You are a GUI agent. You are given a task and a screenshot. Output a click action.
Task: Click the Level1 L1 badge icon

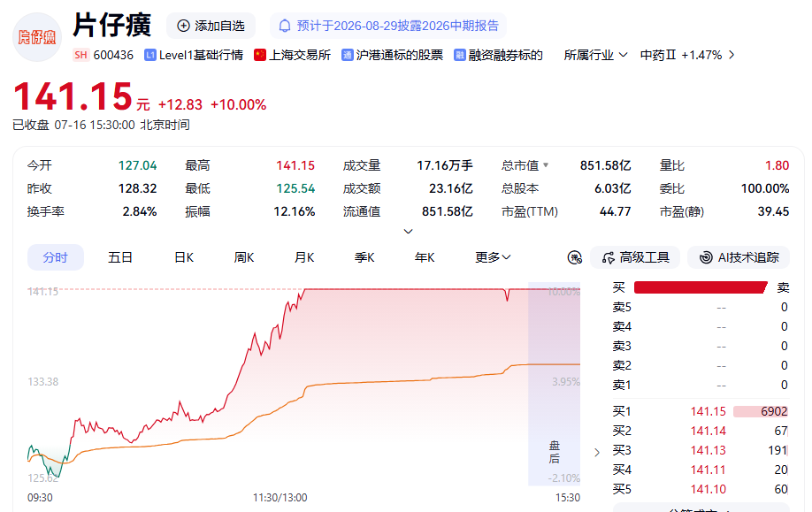[150, 55]
